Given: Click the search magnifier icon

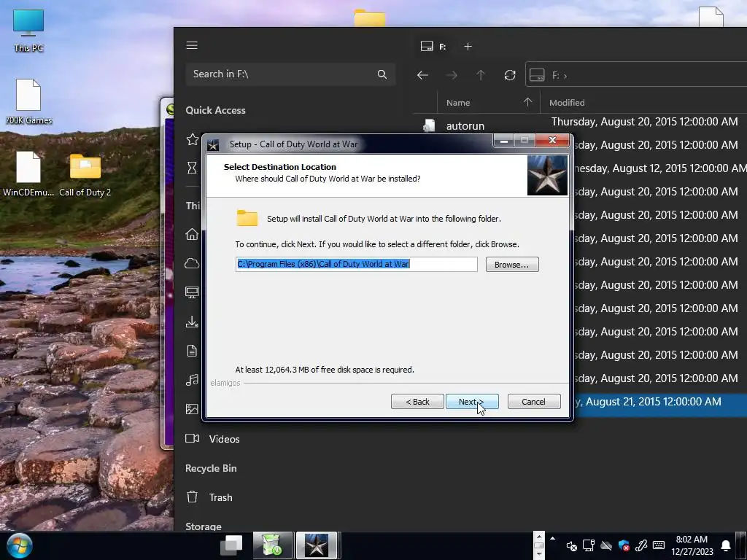Looking at the screenshot, I should (x=382, y=74).
